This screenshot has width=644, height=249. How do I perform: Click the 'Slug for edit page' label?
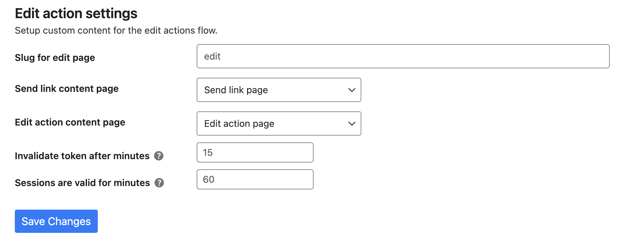(55, 58)
